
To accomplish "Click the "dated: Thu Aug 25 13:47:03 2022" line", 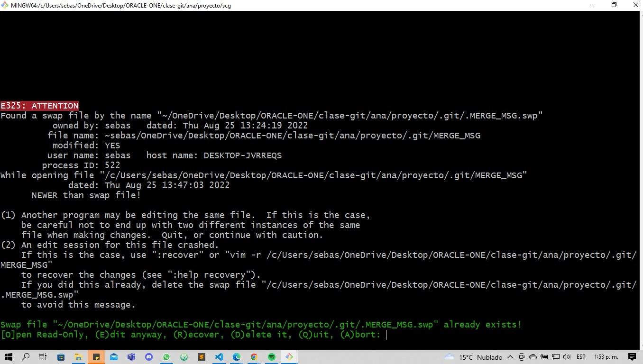I will point(149,185).
